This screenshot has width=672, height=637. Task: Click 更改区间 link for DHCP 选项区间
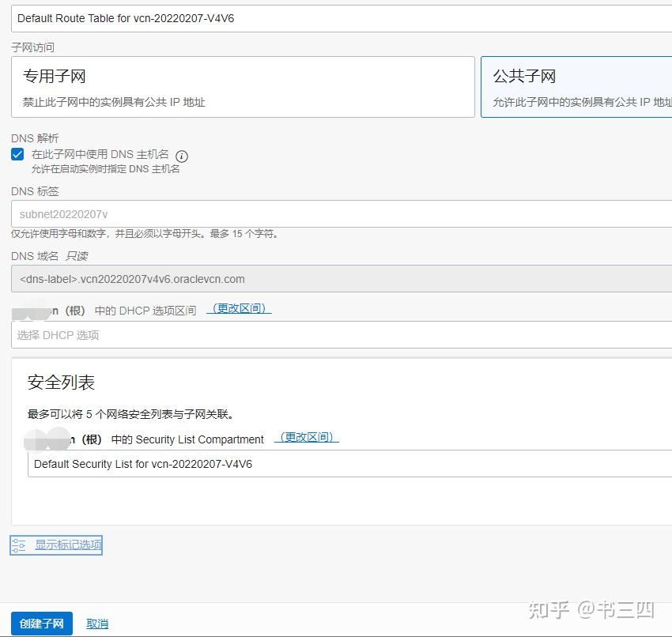239,309
